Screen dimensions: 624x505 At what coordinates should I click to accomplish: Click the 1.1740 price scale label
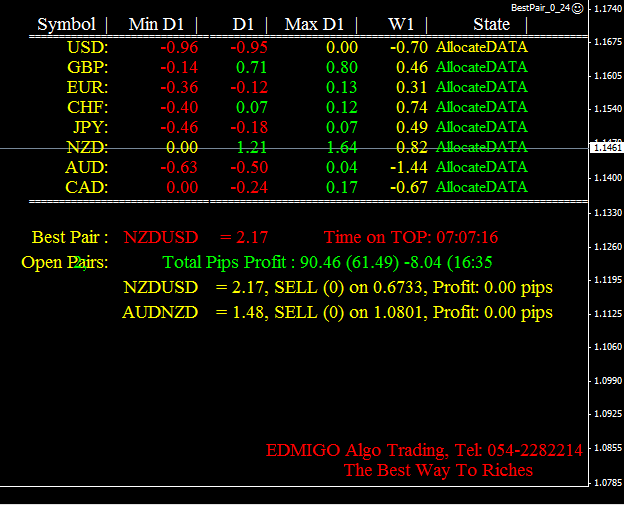pyautogui.click(x=607, y=8)
